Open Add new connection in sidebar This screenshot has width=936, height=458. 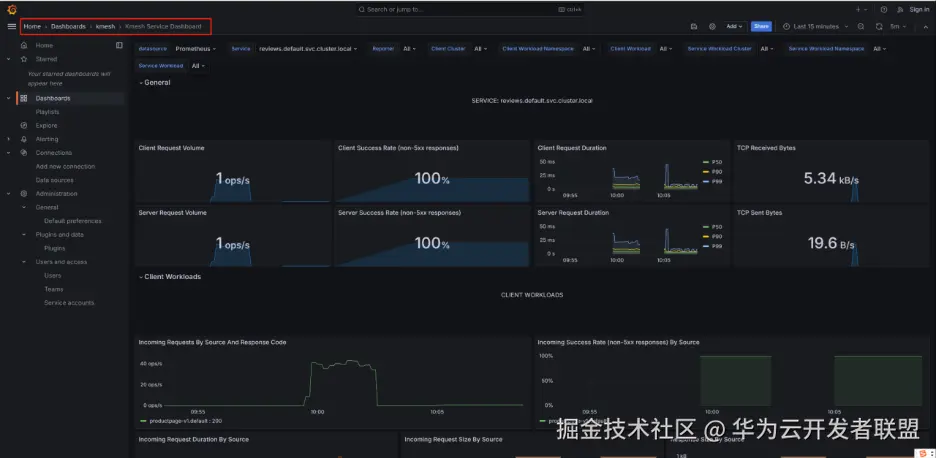click(65, 166)
